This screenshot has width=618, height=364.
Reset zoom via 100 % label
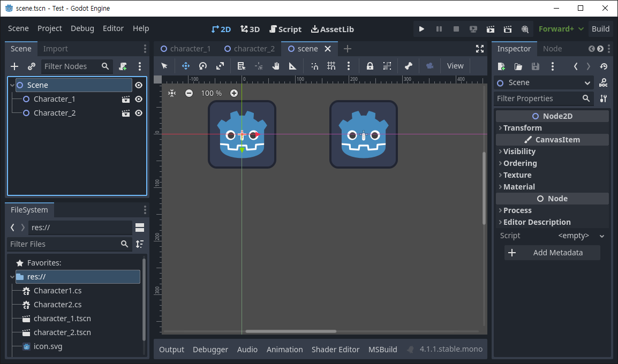[211, 93]
